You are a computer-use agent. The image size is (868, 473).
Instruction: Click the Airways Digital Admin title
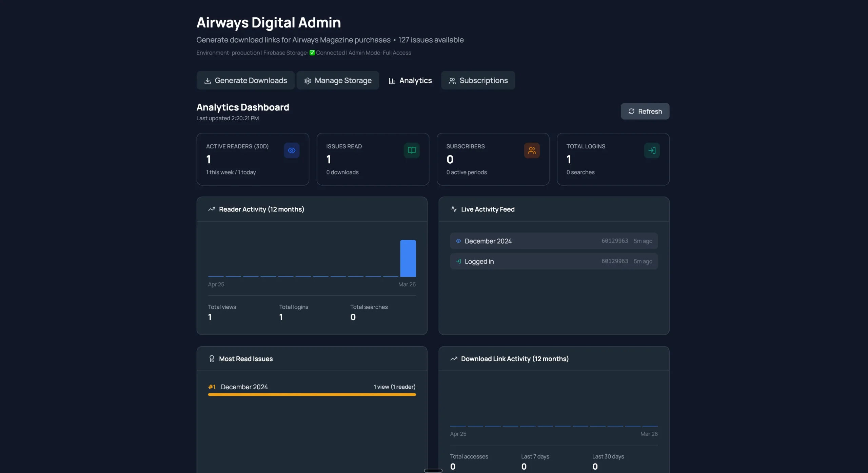(269, 22)
